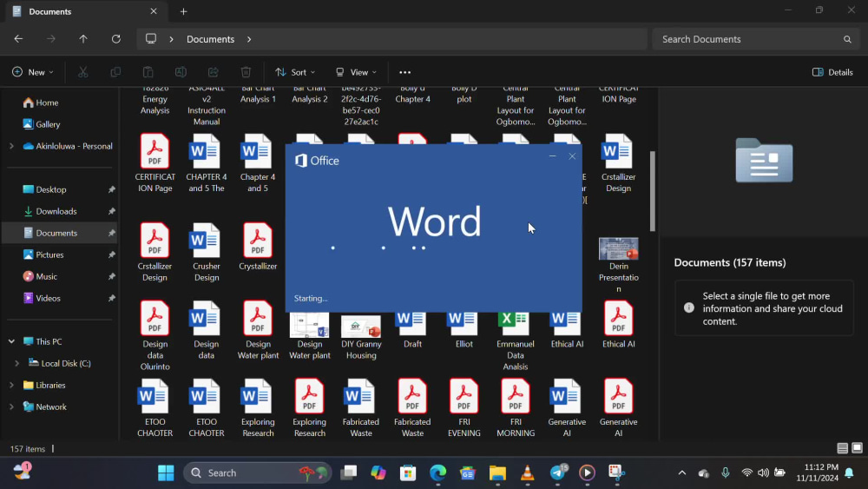Collapse the This PC tree node
The width and height of the screenshot is (868, 489).
tap(11, 341)
